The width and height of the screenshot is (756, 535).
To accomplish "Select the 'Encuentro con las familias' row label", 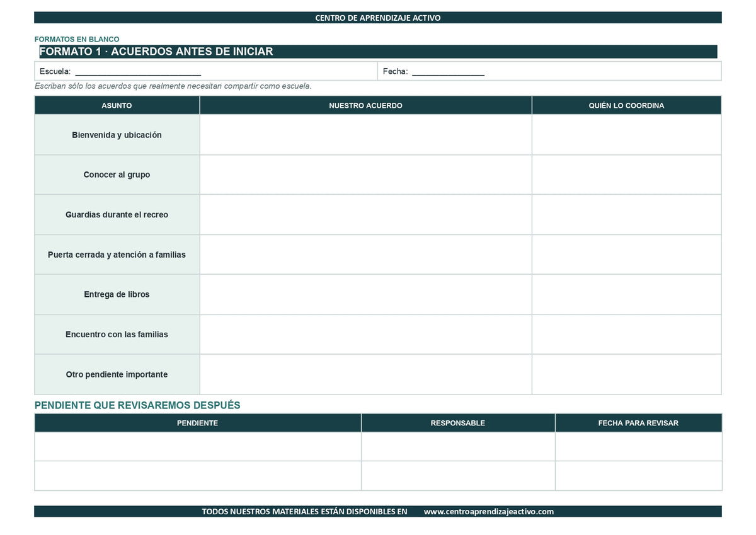I will [x=117, y=335].
